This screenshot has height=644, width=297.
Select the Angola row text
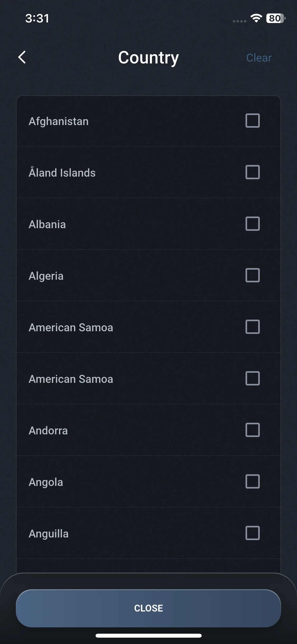[46, 482]
